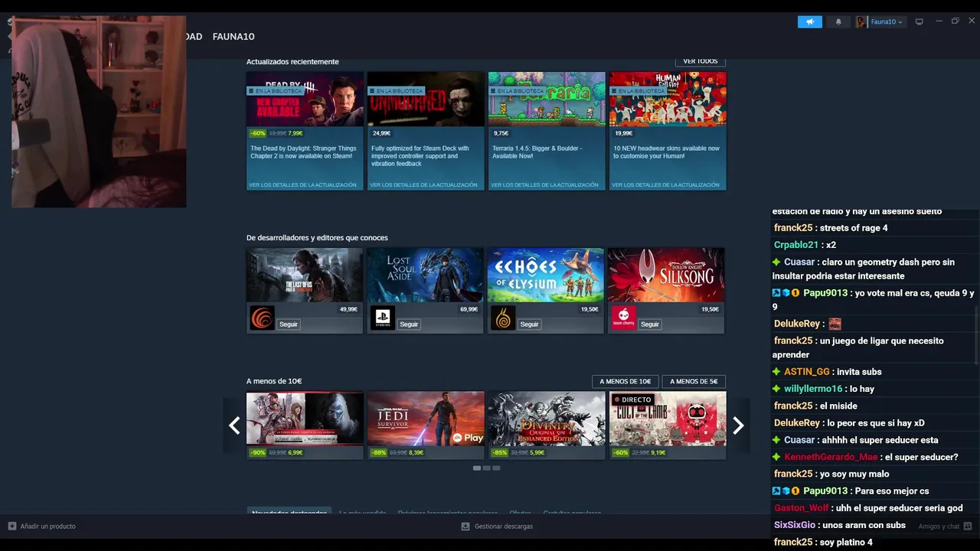Follow PlayStation Studios with Seguir button
This screenshot has height=551, width=980.
click(x=409, y=324)
